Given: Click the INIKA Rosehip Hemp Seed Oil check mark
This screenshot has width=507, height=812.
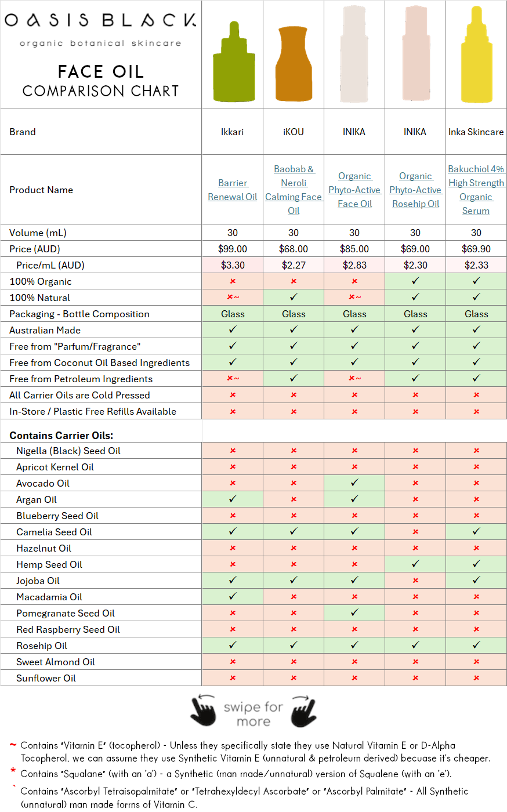Looking at the screenshot, I should (x=415, y=564).
